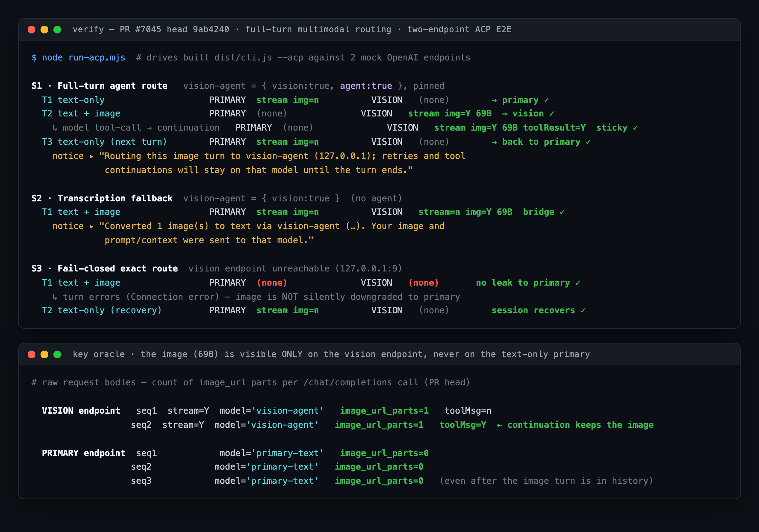Screen dimensions: 759x532
Task: Click 'toolMsg=n' in VISION seq1 row
Action: [468, 411]
